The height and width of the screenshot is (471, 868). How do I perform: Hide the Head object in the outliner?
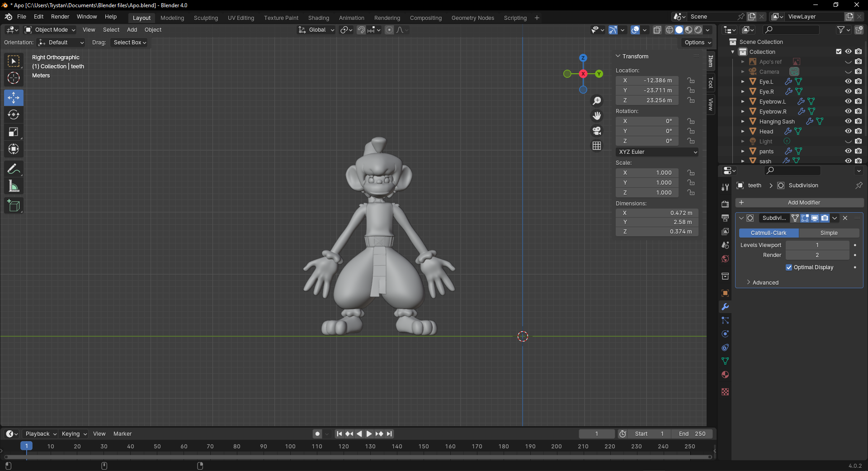pyautogui.click(x=848, y=131)
